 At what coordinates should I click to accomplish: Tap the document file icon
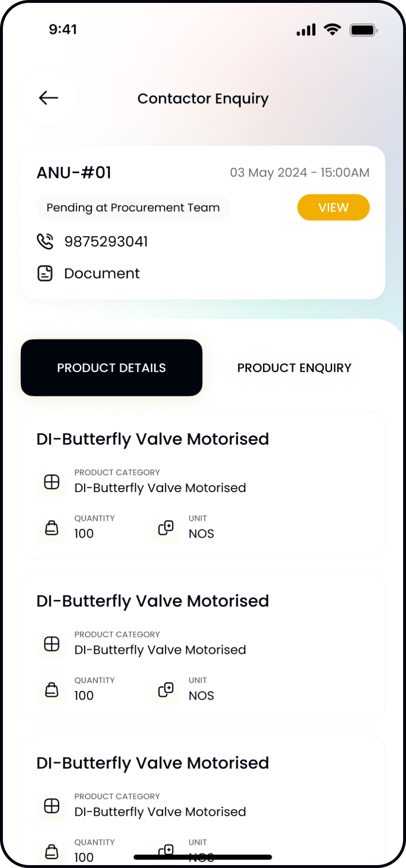click(45, 273)
